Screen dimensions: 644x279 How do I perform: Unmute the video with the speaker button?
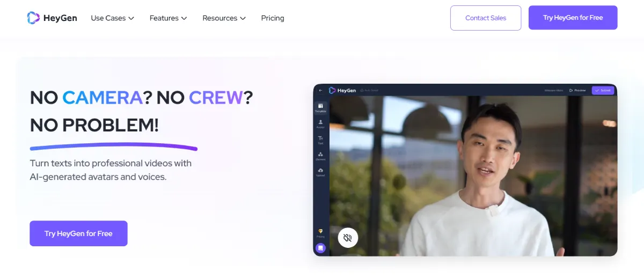[x=348, y=238]
